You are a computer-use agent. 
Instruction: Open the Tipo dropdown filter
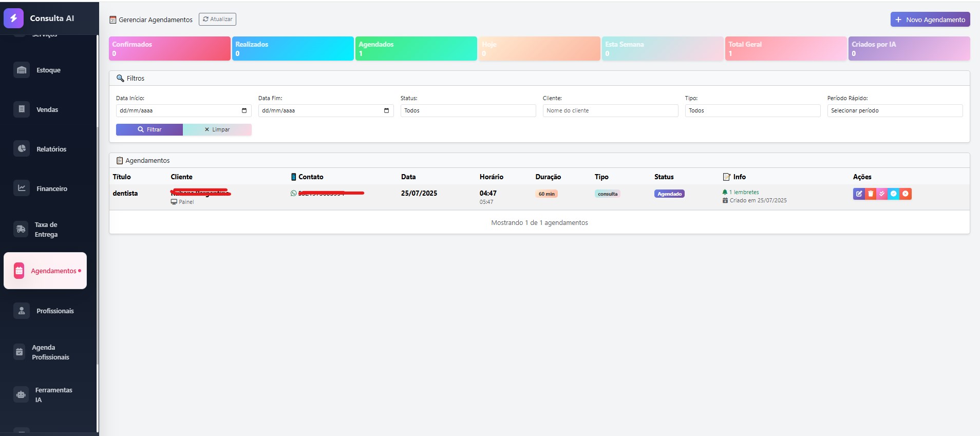[752, 110]
